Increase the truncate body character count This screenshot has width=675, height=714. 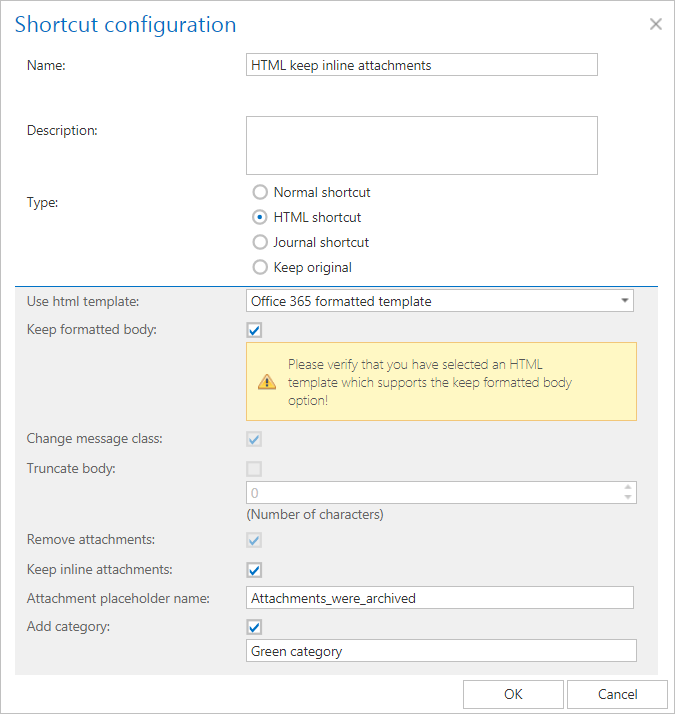tap(628, 488)
